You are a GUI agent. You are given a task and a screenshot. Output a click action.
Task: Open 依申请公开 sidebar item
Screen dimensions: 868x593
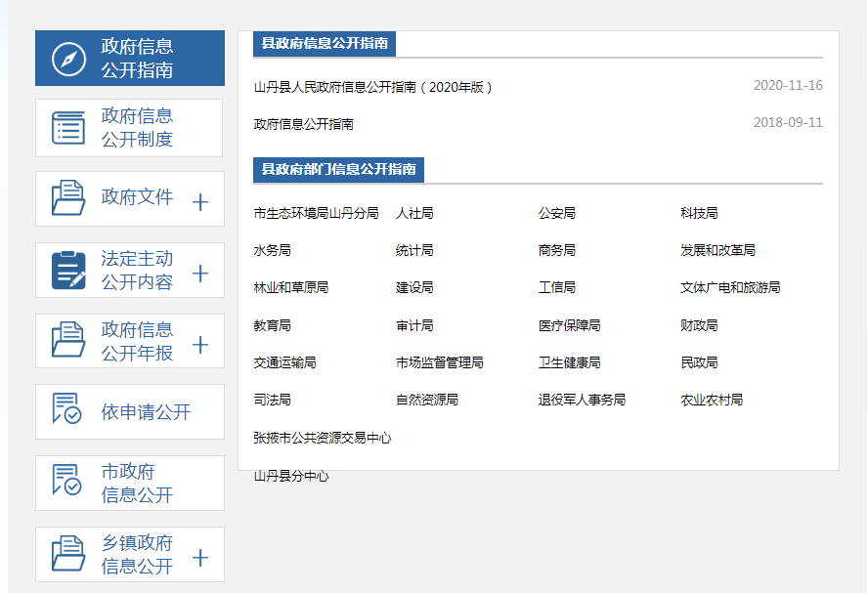pos(130,412)
